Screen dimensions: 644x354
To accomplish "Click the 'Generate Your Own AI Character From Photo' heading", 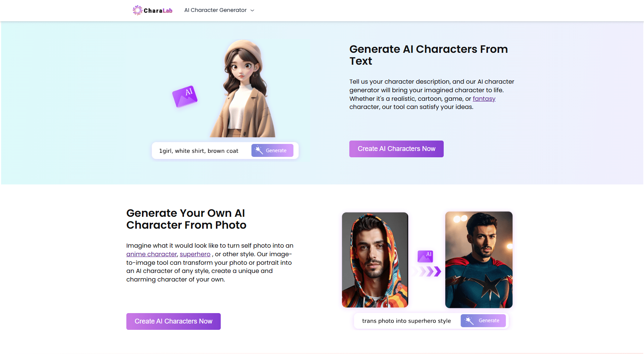I will 186,219.
